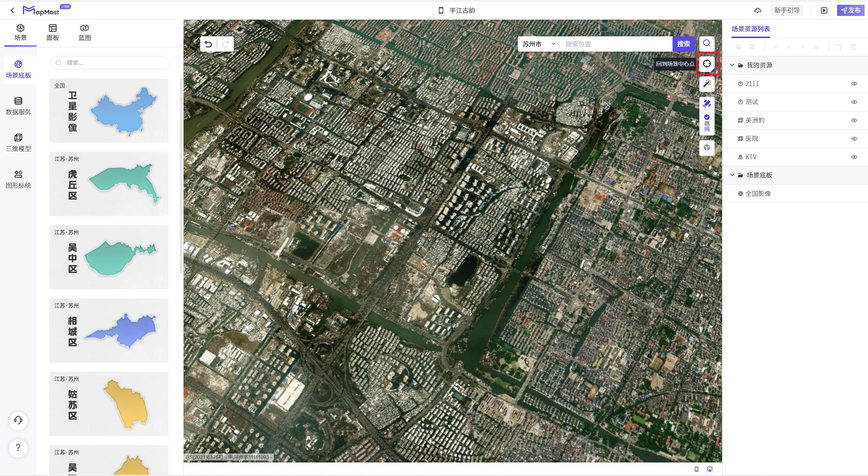Delete selected resource with trash icon
Image resolution: width=868 pixels, height=476 pixels.
pyautogui.click(x=853, y=47)
